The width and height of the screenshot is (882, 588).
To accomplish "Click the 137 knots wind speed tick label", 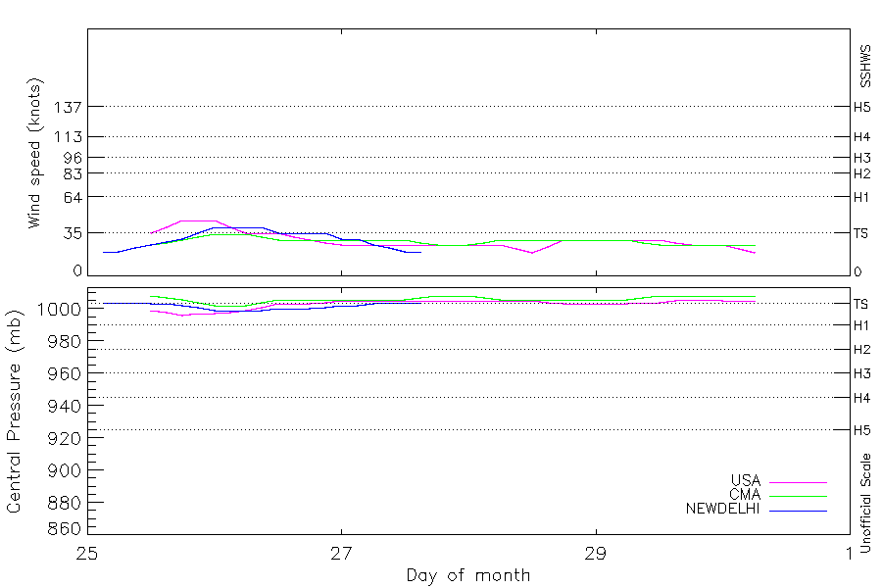I will [x=68, y=107].
